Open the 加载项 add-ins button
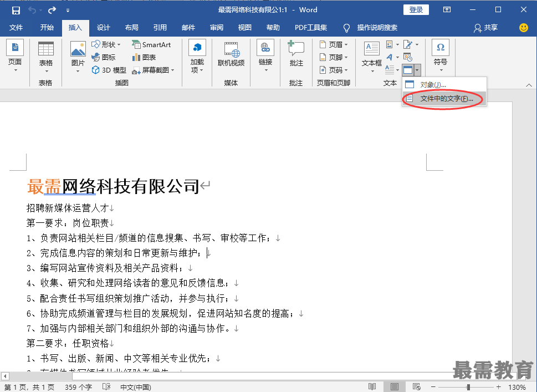The height and width of the screenshot is (392, 537). [x=197, y=57]
